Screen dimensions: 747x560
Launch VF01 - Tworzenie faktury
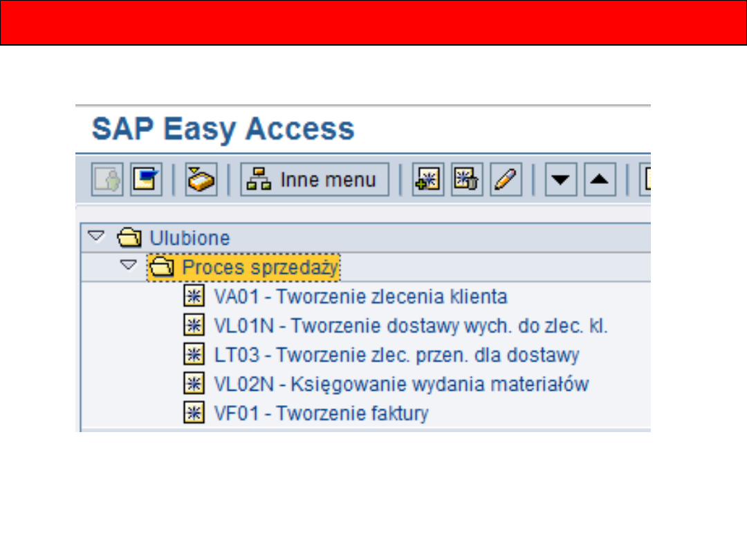pos(321,413)
